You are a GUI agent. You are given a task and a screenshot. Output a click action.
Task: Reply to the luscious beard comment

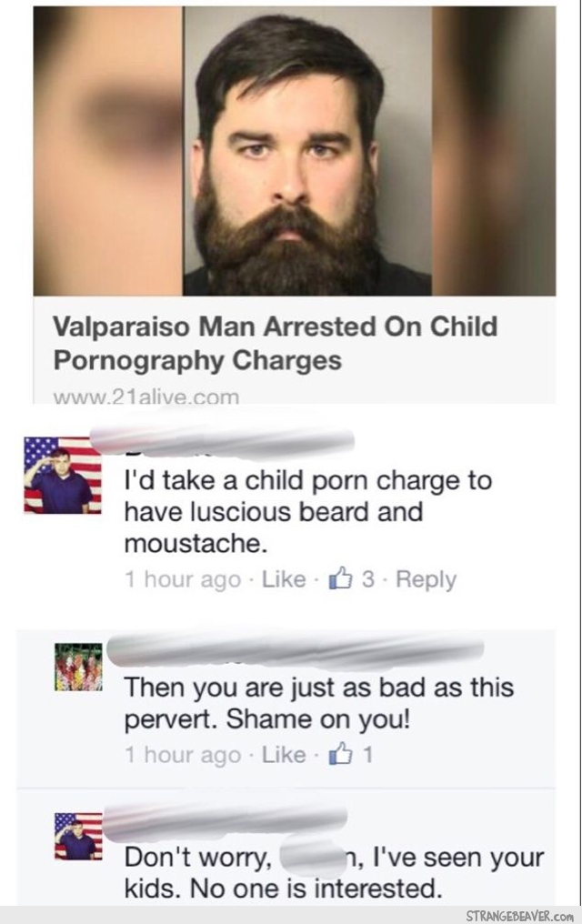(x=426, y=579)
